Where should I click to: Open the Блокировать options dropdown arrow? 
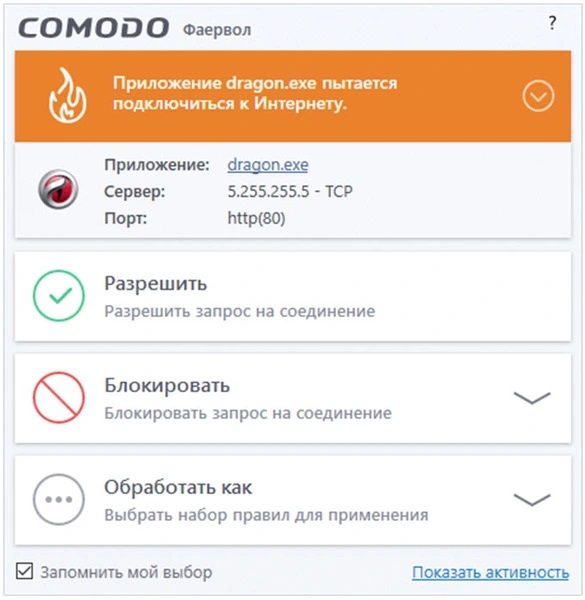click(532, 398)
